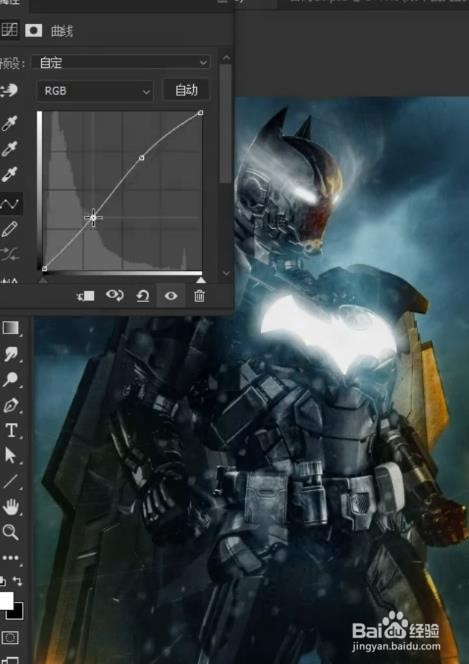Select the Smudge tool

click(x=11, y=354)
